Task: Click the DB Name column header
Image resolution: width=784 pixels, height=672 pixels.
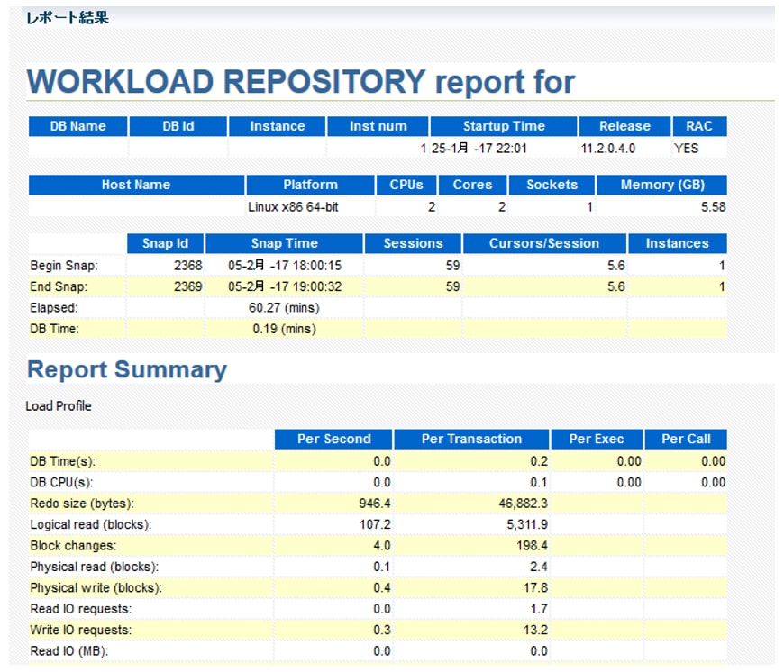Action: 77,126
